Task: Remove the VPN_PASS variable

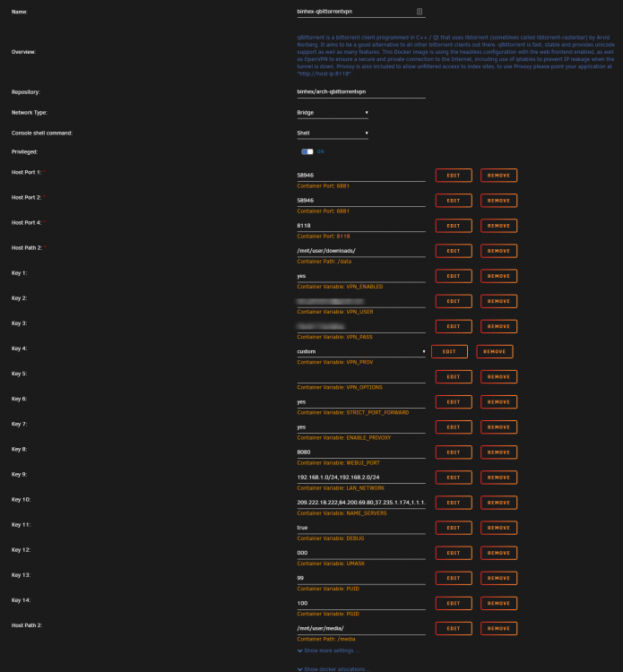Action: point(498,326)
